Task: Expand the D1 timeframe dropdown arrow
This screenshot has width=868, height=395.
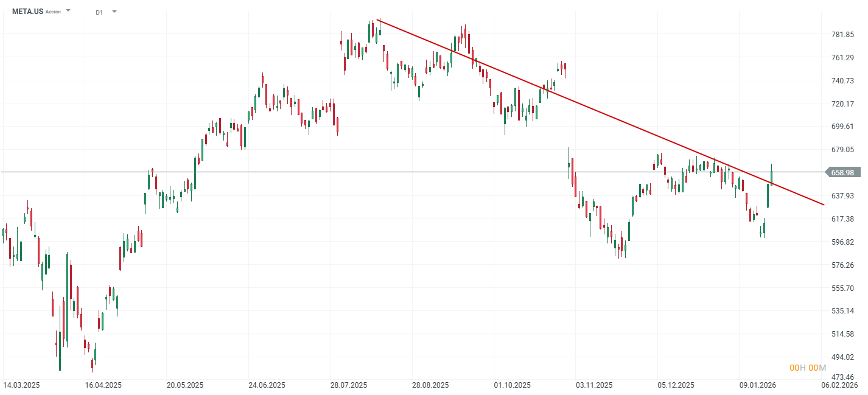Action: pyautogui.click(x=114, y=12)
